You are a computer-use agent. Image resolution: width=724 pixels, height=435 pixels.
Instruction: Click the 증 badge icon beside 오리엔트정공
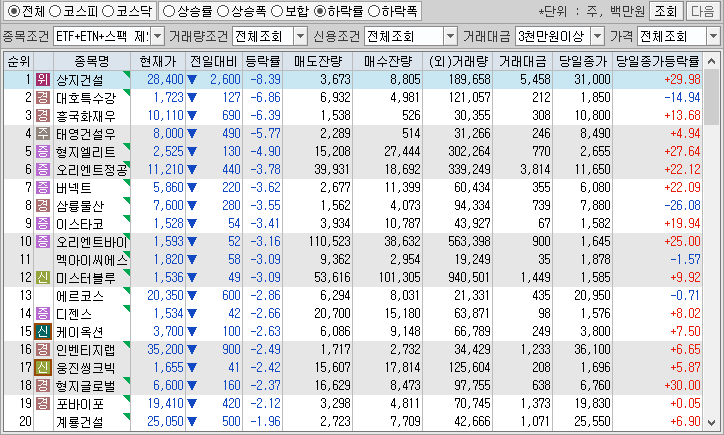coord(43,169)
